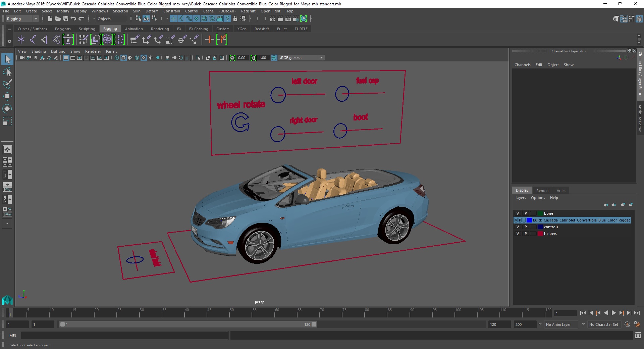Open the Constrain menu
Screen dimensions: 644x349
coord(172,11)
